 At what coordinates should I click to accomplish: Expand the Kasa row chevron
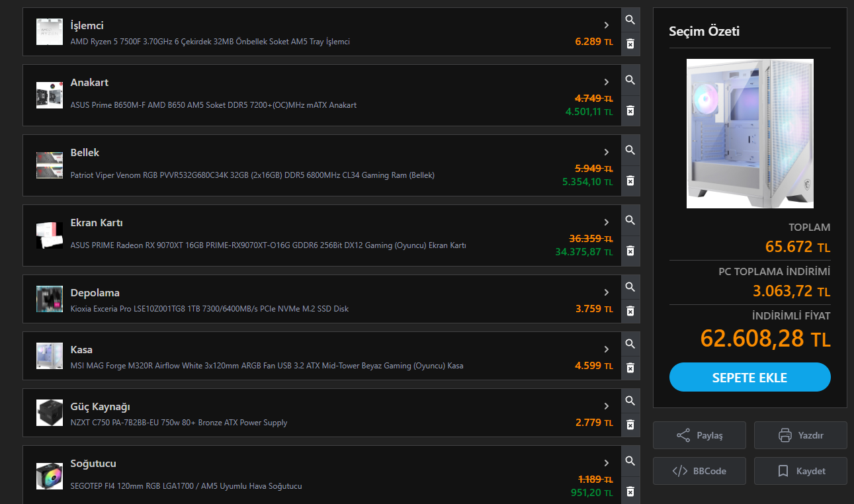(607, 349)
